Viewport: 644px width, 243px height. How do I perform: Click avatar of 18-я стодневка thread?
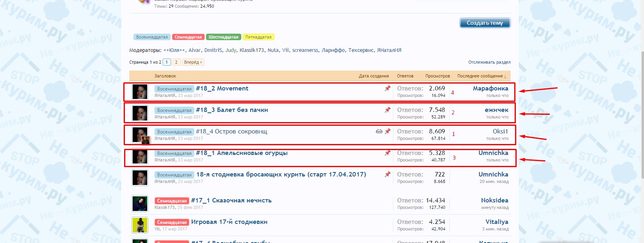pyautogui.click(x=140, y=178)
